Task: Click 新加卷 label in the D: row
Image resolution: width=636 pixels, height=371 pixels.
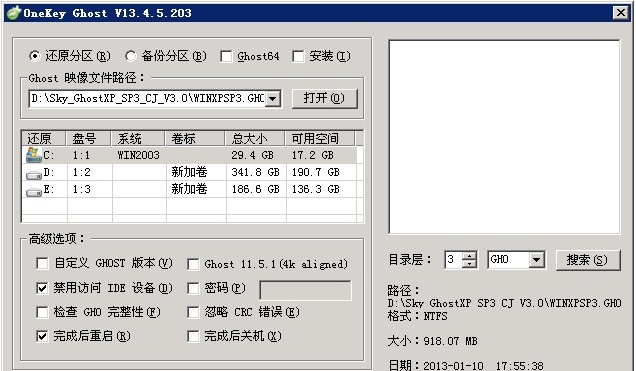Action: pos(189,172)
